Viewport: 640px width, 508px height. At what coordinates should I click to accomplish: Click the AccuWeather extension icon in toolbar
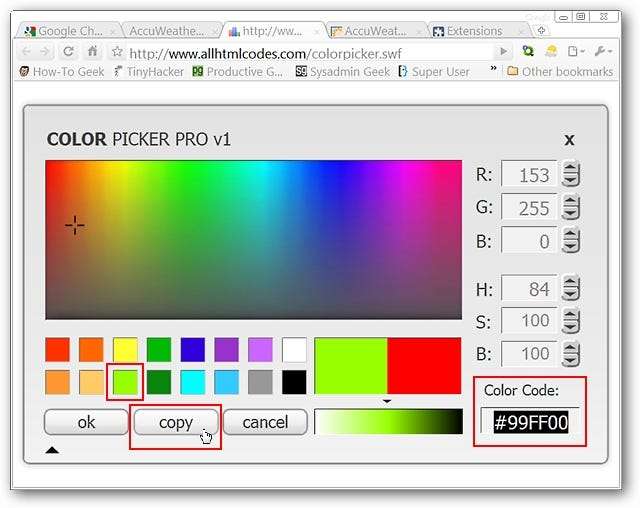tap(549, 52)
